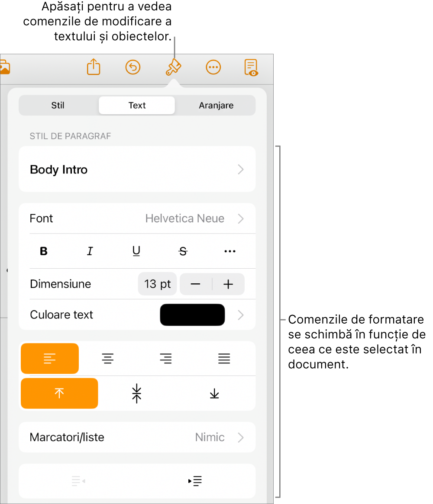Open the black text color swatch
Image resolution: width=433 pixels, height=504 pixels.
(x=192, y=315)
